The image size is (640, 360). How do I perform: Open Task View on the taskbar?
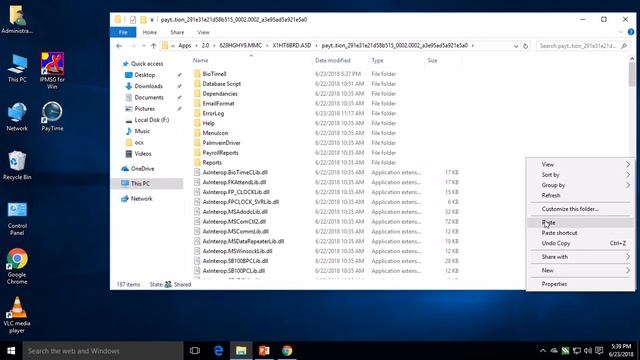point(195,351)
